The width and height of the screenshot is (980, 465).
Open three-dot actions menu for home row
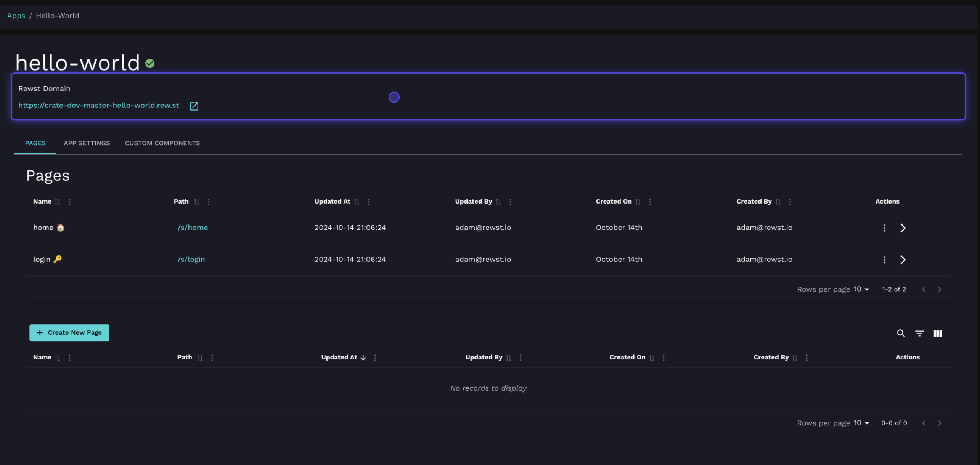click(x=884, y=228)
